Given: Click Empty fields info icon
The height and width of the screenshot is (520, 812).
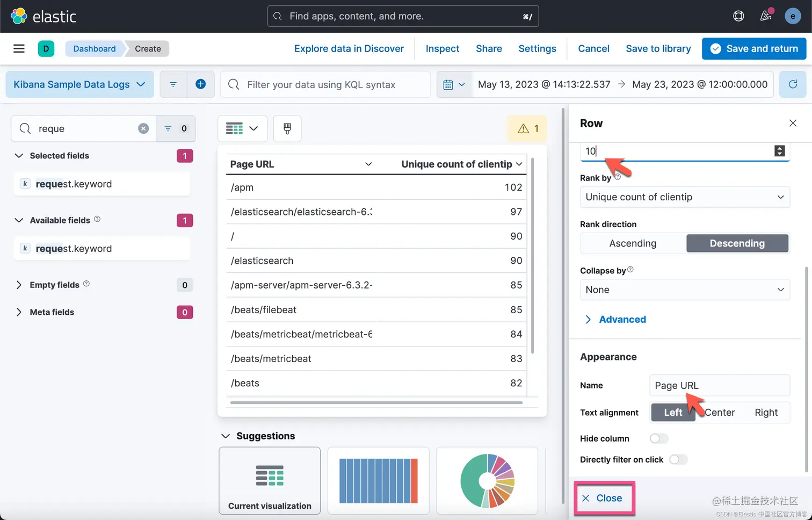Looking at the screenshot, I should click(86, 284).
